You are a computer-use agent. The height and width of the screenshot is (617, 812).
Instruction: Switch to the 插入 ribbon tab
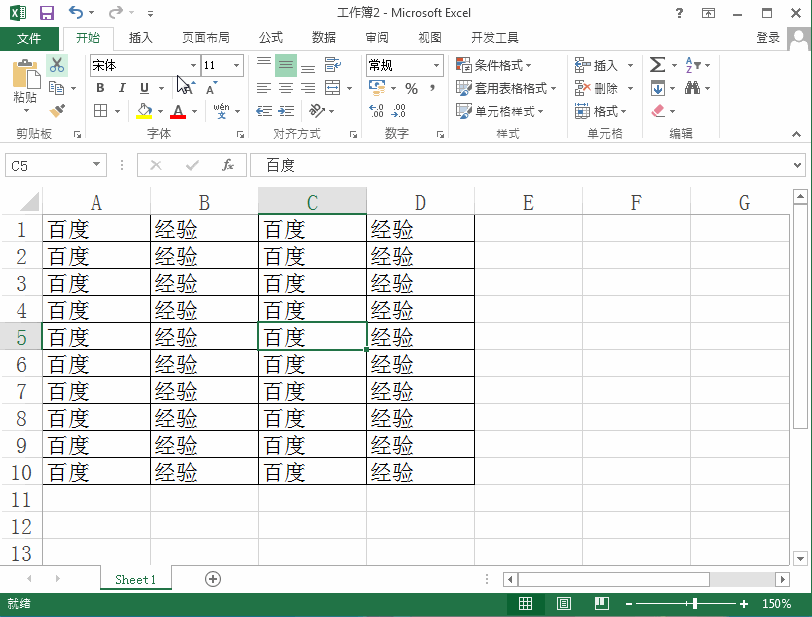[x=141, y=38]
